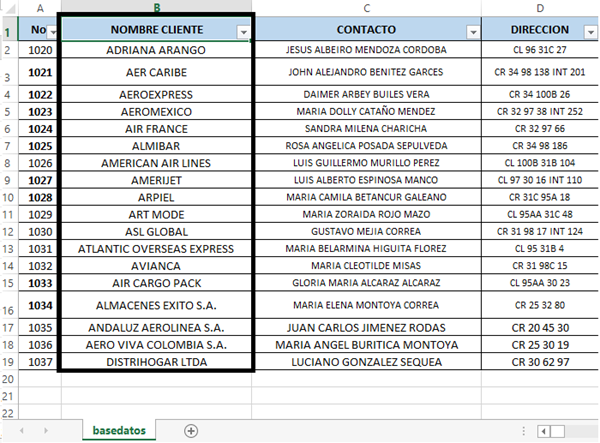Select cell ASL GLOBAL

click(x=156, y=232)
